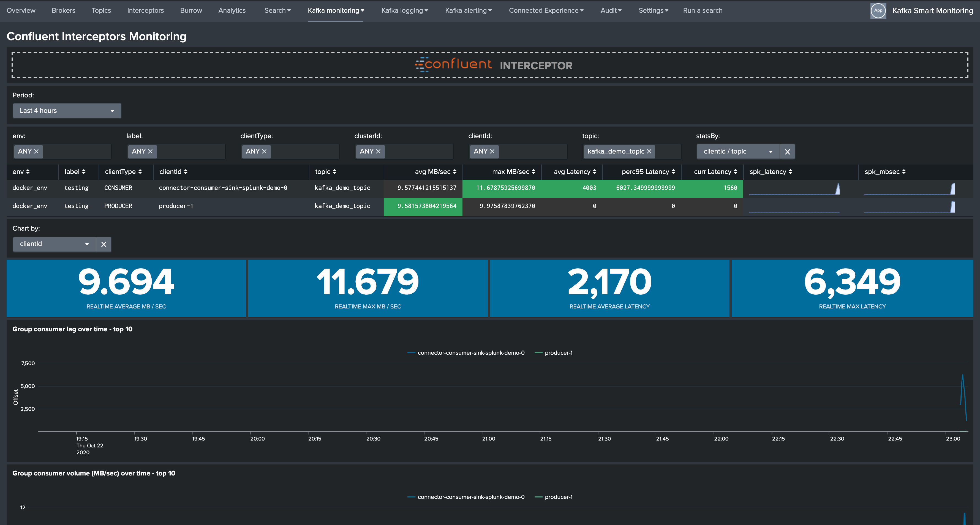
Task: Sort table by perc95 Latency column
Action: [648, 172]
